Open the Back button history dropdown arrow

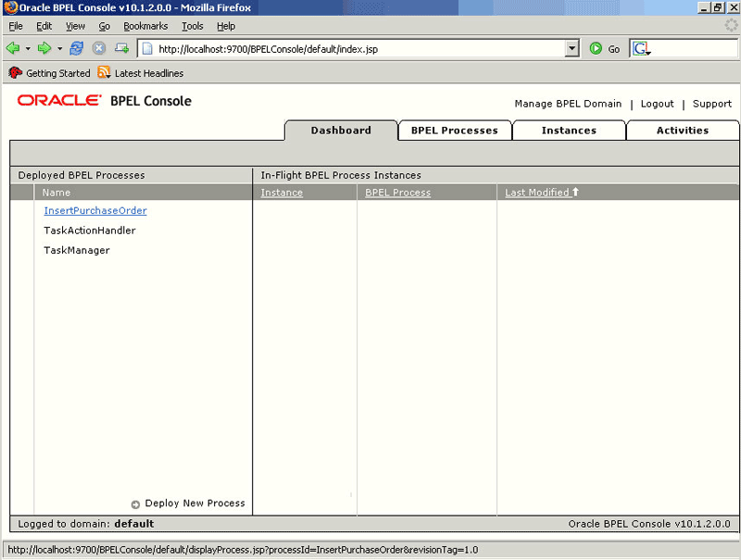click(28, 49)
